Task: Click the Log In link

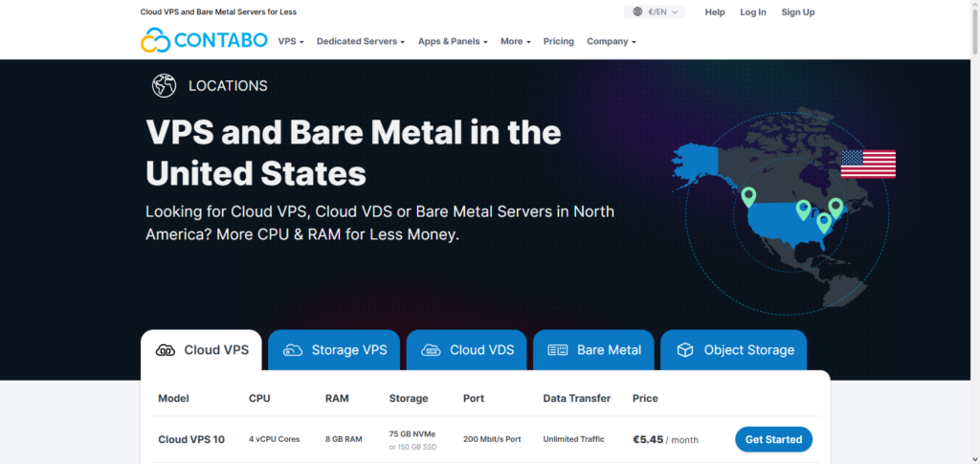Action: pyautogui.click(x=752, y=12)
